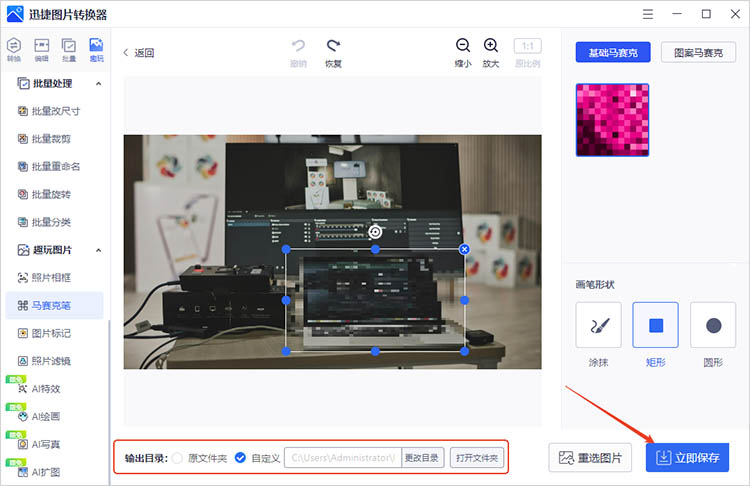Select the 圆形 circle brush shape
Viewport: 750px width, 486px height.
pos(713,325)
